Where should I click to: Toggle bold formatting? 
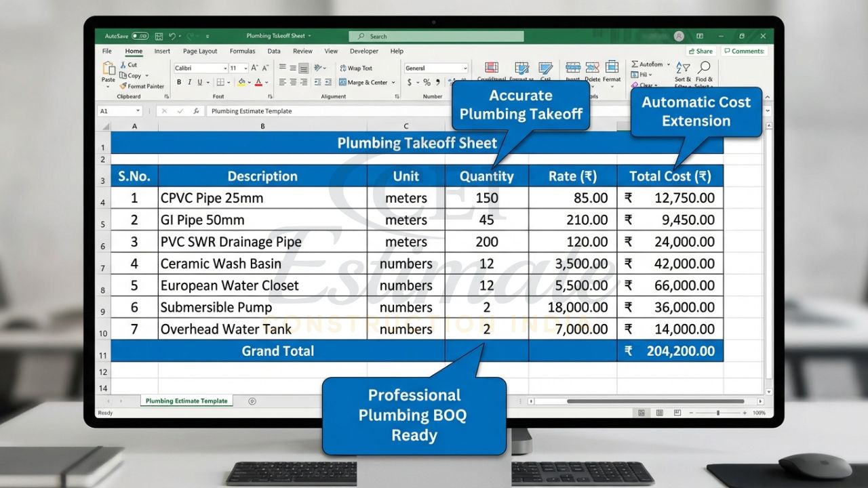178,81
